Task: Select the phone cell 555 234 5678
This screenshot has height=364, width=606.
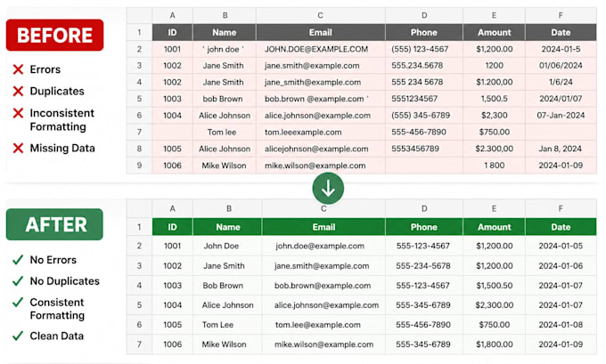Action: coord(424,82)
